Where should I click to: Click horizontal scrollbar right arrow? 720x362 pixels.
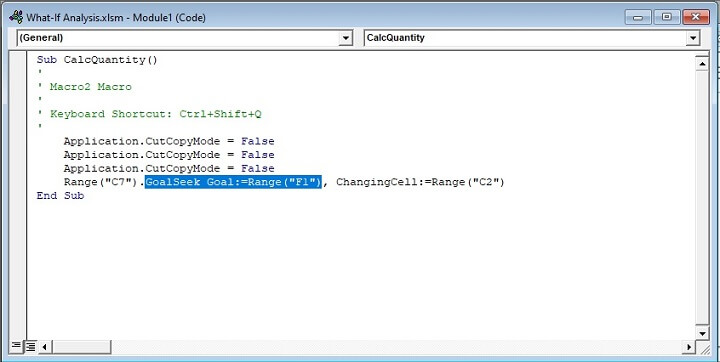pos(689,346)
